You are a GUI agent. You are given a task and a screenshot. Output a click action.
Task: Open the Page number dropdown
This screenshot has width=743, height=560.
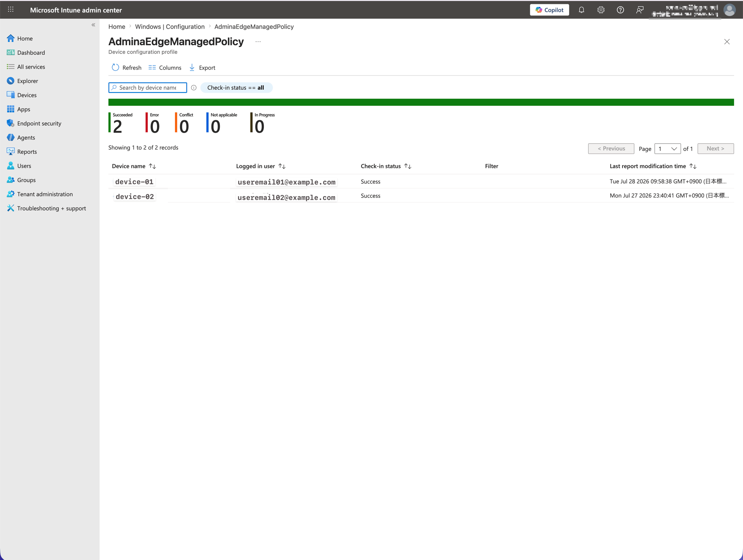click(667, 149)
